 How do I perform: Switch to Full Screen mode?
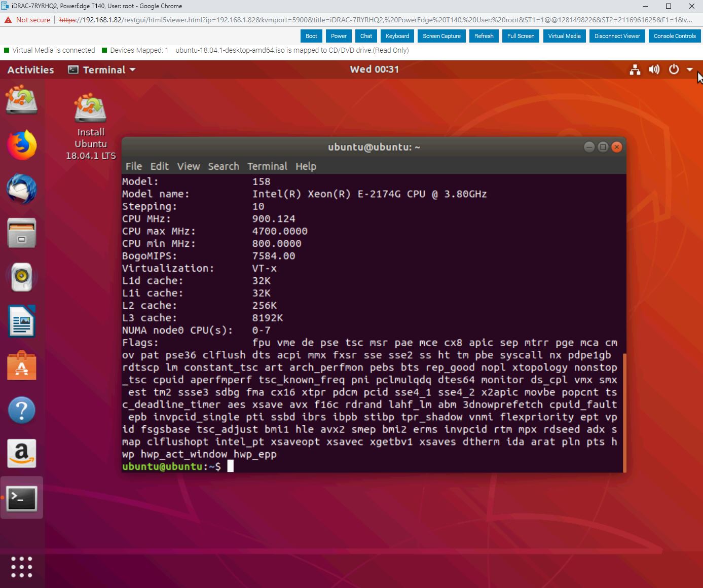point(521,36)
